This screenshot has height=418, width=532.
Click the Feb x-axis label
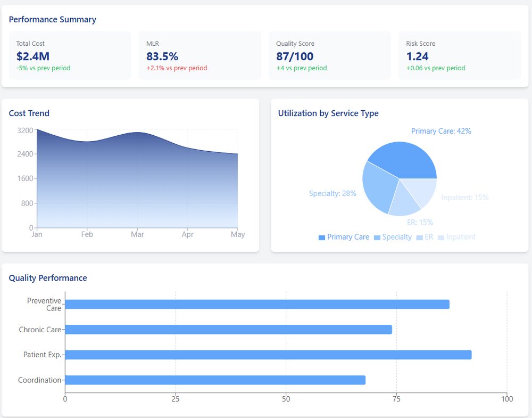(x=87, y=234)
